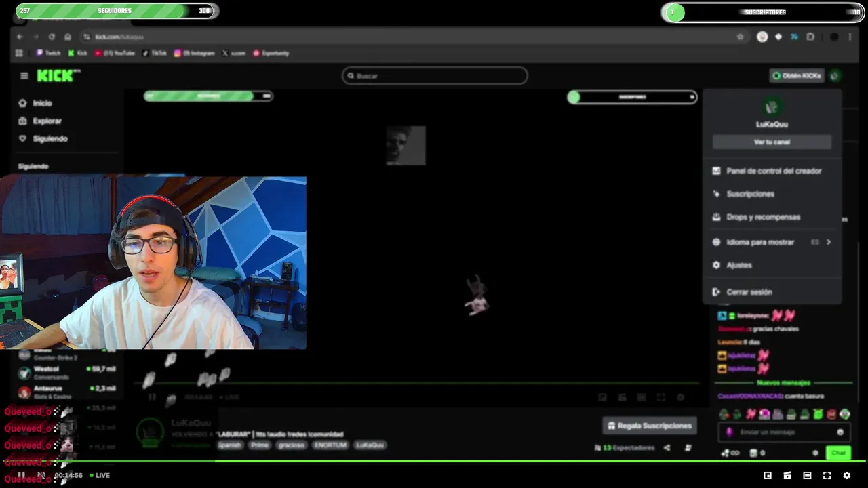Share the stream with the share icon
This screenshot has height=488, width=868.
click(667, 447)
